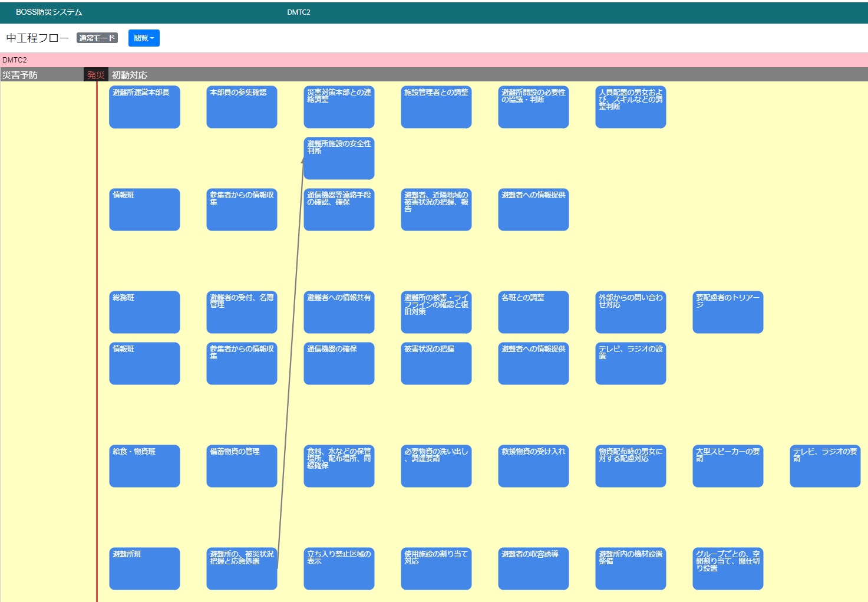Image resolution: width=868 pixels, height=602 pixels.
Task: Click the 避難所班 group card
Action: point(144,569)
